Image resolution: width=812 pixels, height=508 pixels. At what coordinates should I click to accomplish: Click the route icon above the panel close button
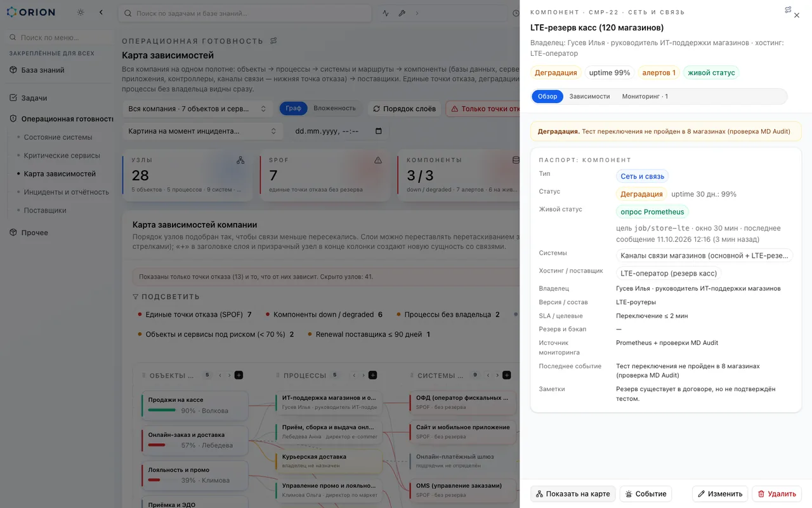point(788,10)
